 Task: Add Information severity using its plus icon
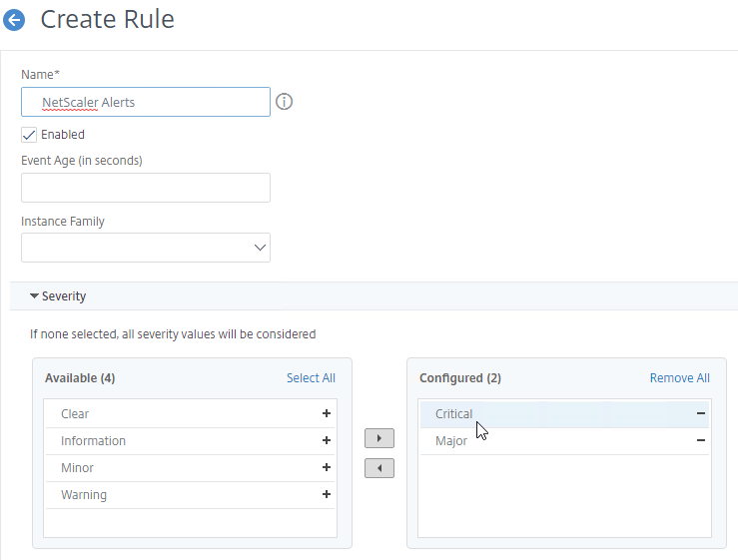click(327, 440)
